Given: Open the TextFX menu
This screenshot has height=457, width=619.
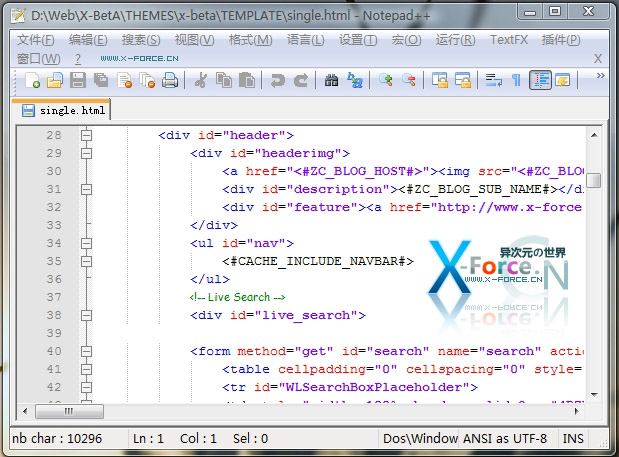Looking at the screenshot, I should click(x=508, y=40).
